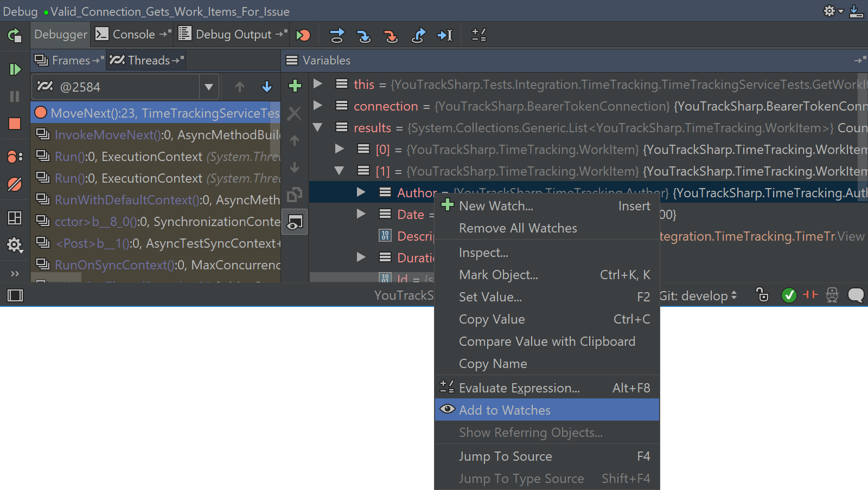Remove watch with X icon

click(295, 113)
